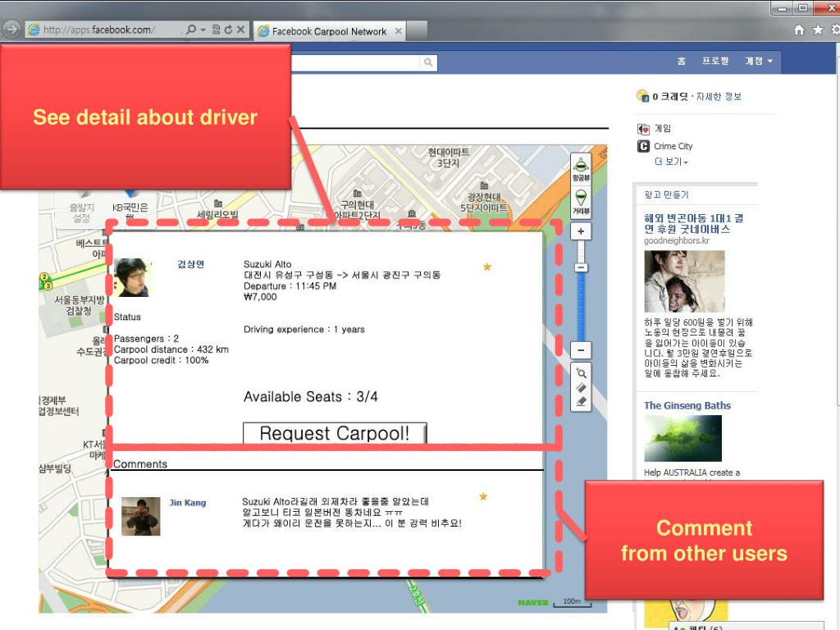Expand the 계정 account dropdown
This screenshot has height=630, width=840.
pos(759,61)
